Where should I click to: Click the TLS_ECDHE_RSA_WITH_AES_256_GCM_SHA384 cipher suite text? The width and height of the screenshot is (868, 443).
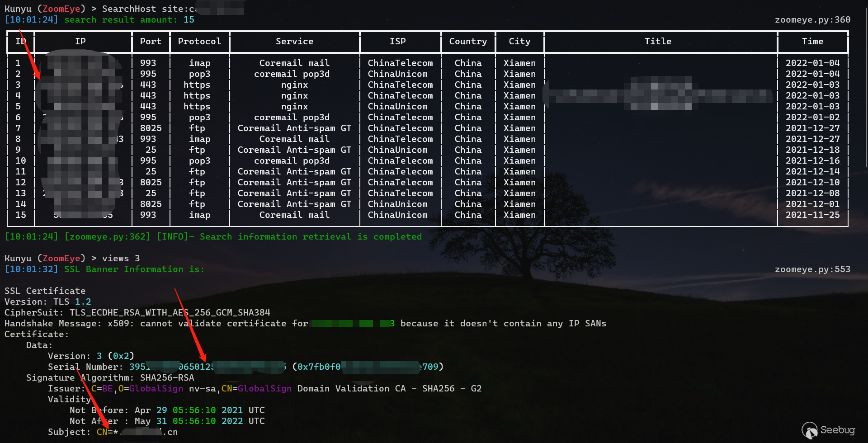[170, 313]
